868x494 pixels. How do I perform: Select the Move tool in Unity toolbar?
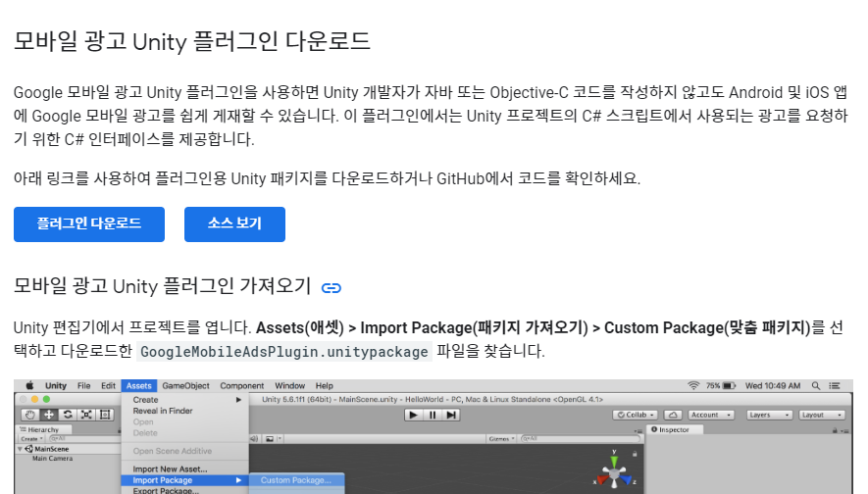49,415
